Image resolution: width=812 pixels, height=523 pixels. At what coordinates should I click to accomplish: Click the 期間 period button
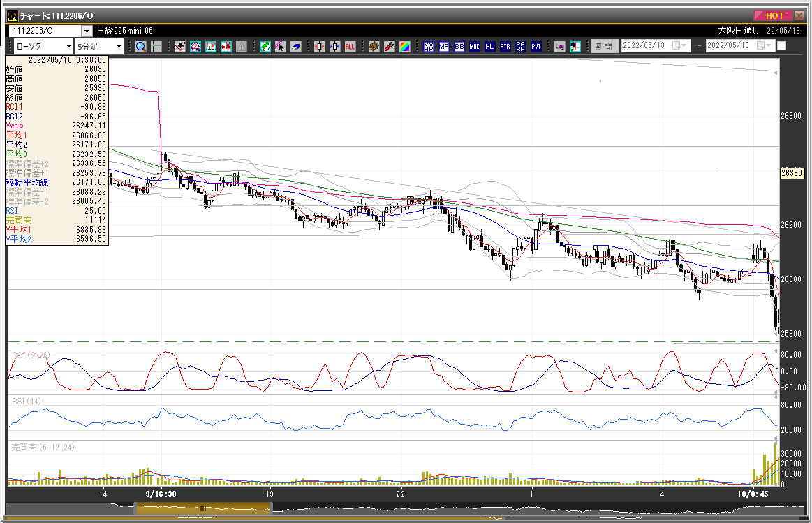pos(604,47)
